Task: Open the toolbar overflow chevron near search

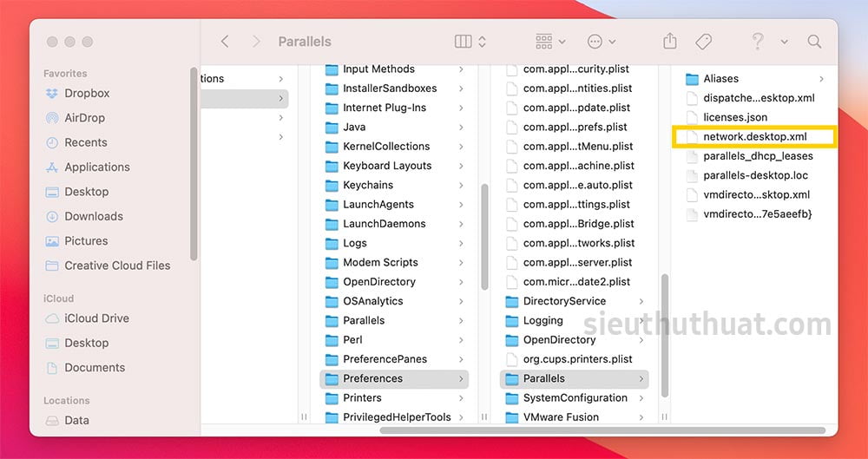Action: point(785,42)
